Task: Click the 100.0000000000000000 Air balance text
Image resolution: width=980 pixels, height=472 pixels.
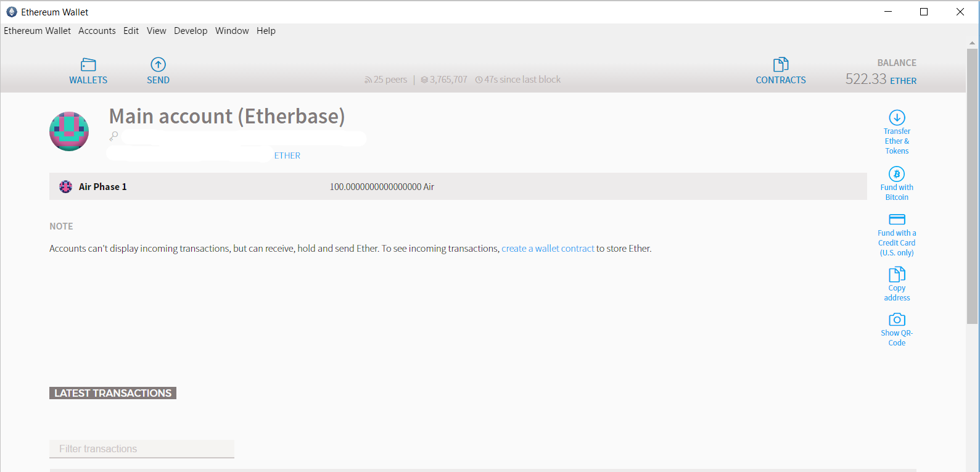Action: (x=382, y=187)
